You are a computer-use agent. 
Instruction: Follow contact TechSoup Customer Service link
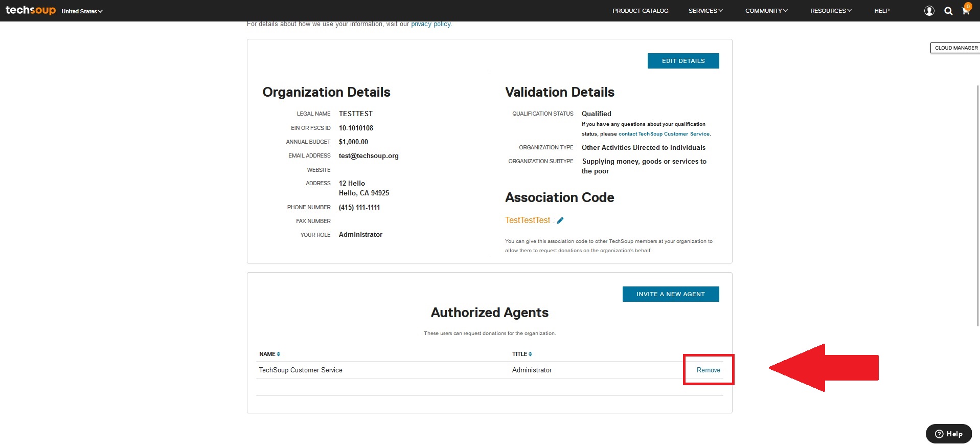(664, 134)
